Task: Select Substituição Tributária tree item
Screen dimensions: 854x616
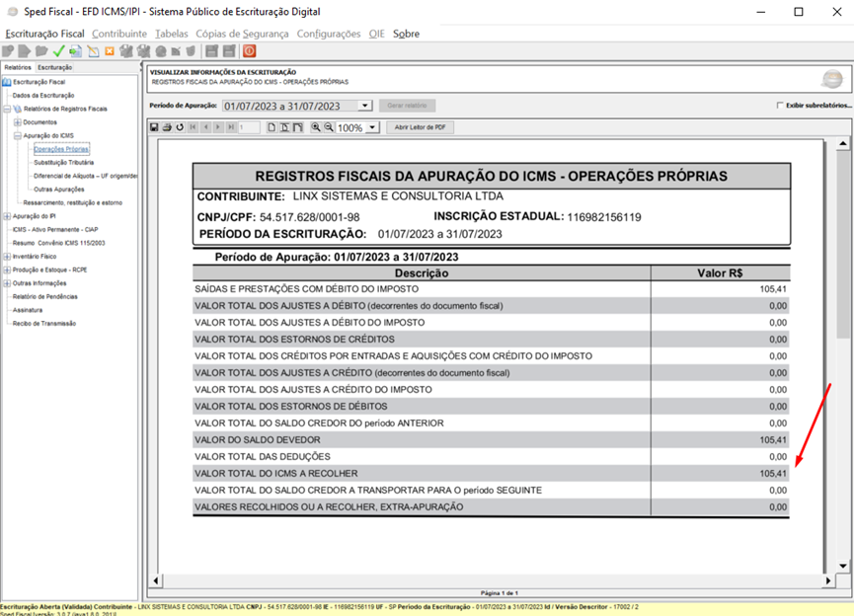Action: click(64, 162)
